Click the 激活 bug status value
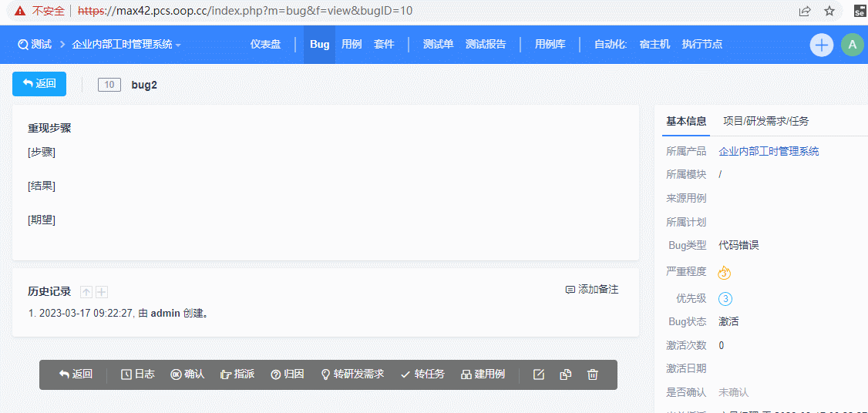This screenshot has width=868, height=413. (x=728, y=321)
